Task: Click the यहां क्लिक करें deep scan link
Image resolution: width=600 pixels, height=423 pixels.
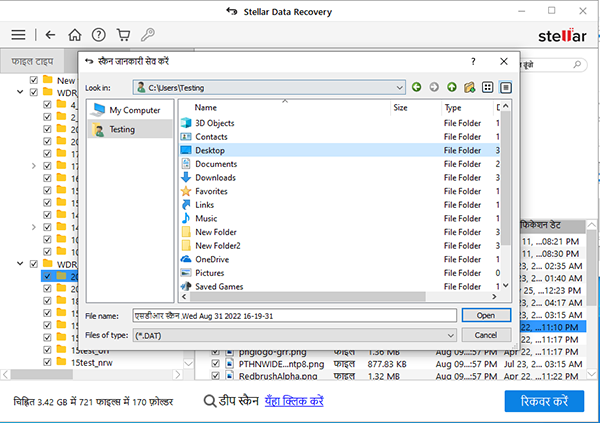Action: tap(294, 401)
